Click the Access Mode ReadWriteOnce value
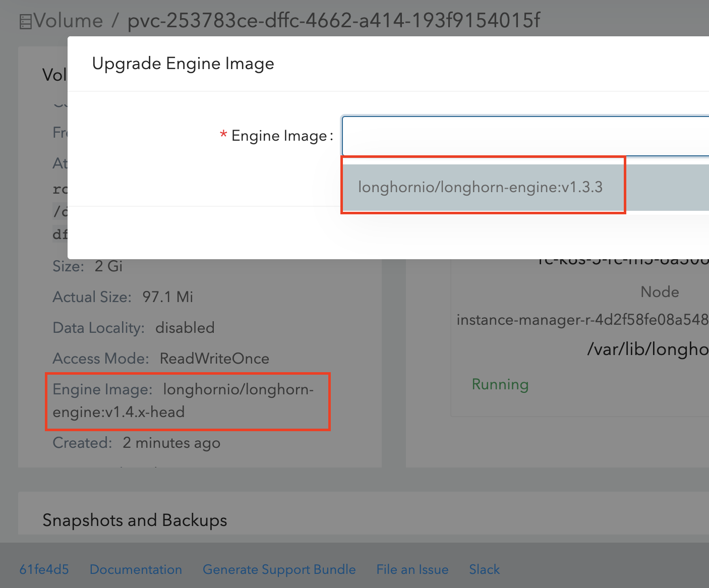 click(214, 358)
